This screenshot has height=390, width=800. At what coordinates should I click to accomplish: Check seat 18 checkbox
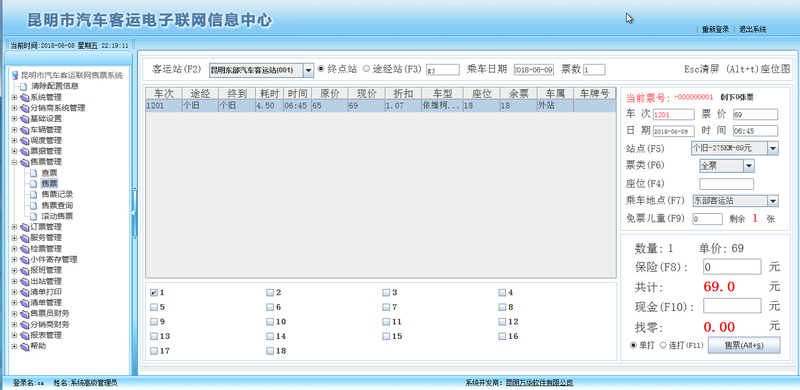click(x=269, y=351)
